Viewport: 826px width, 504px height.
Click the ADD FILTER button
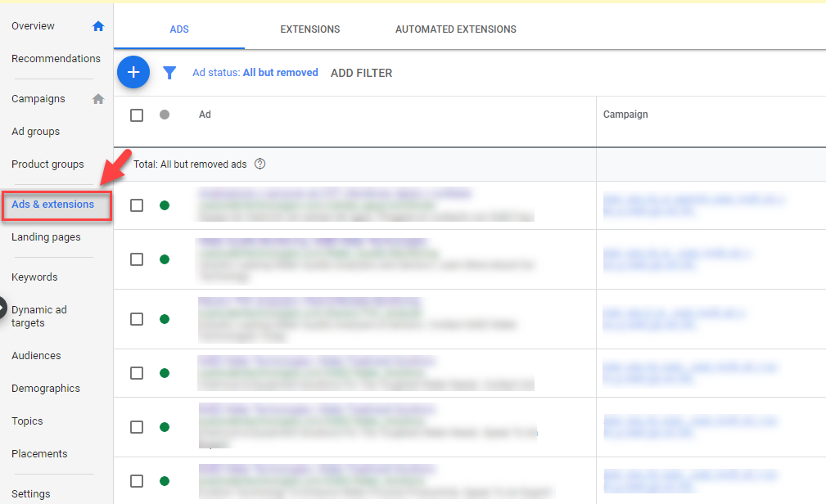point(361,73)
